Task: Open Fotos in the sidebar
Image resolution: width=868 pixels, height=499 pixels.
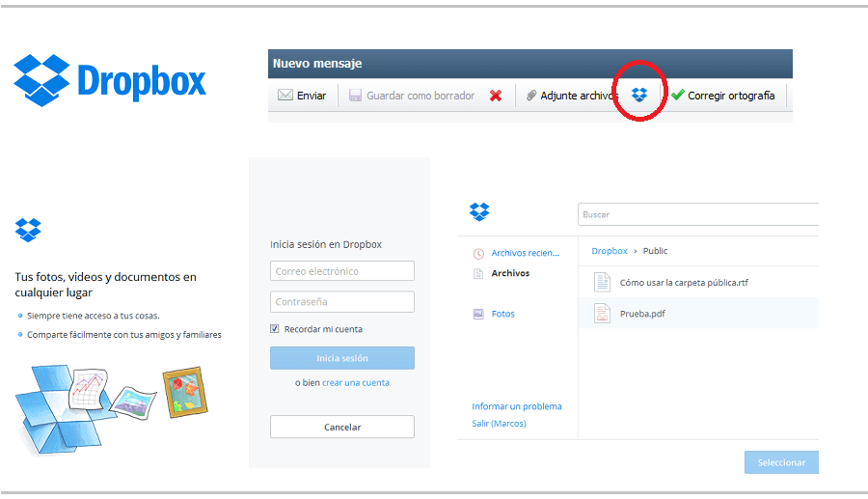Action: pyautogui.click(x=503, y=314)
